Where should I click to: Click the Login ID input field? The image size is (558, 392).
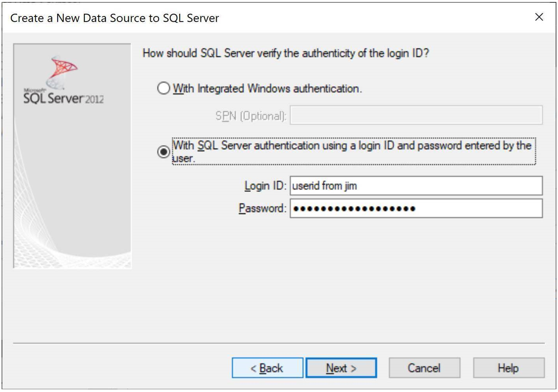(x=416, y=186)
